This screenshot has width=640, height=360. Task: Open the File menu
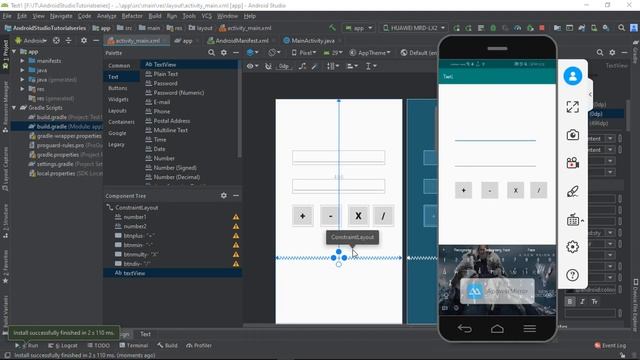click(7, 16)
